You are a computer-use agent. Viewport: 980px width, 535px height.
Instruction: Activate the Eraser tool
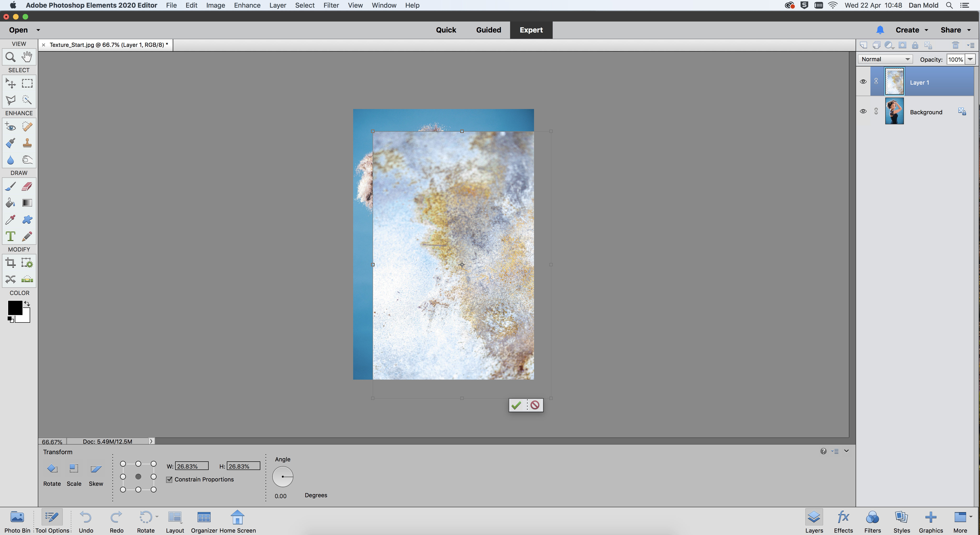pyautogui.click(x=27, y=186)
